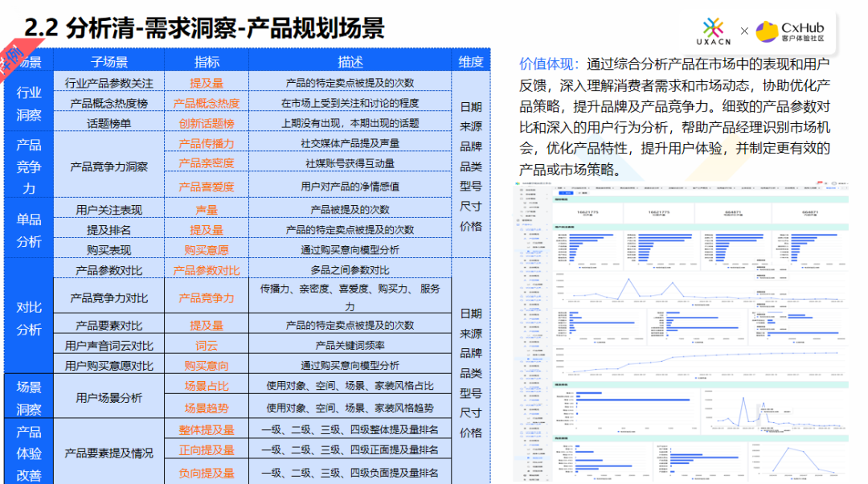
Task: Click the CxHub thumbs-up logo
Action: click(766, 31)
